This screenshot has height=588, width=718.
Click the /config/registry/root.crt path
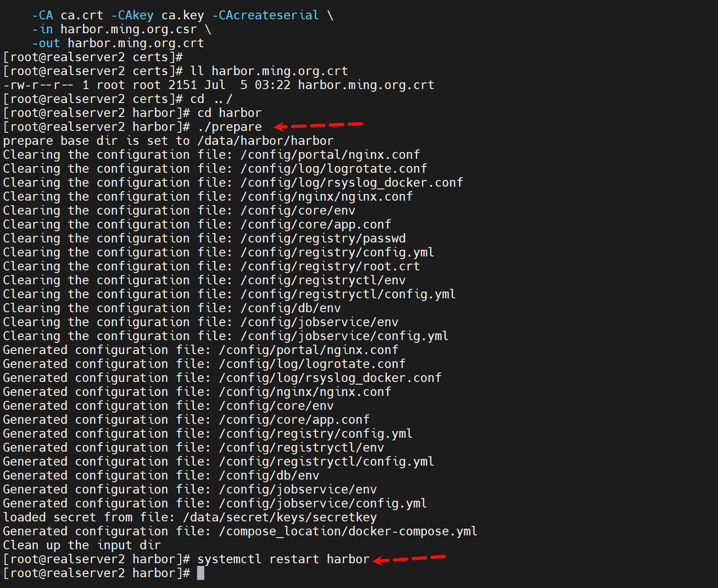(x=330, y=266)
